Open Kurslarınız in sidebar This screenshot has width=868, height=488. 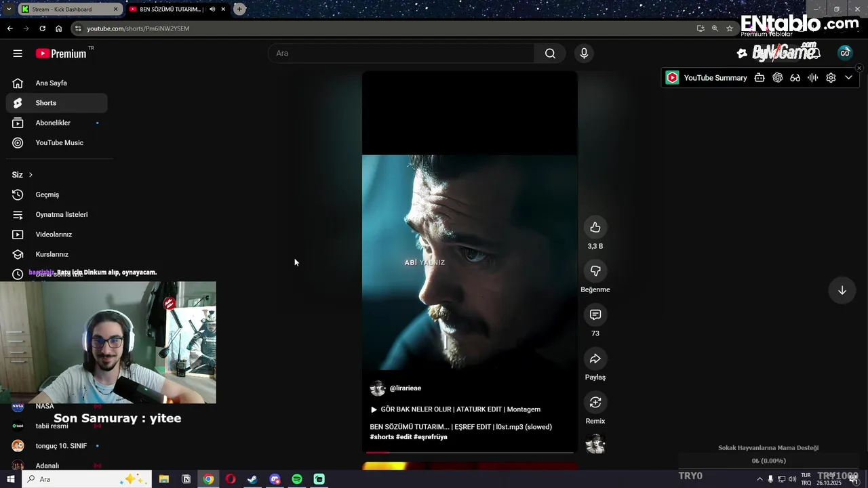(x=57, y=254)
